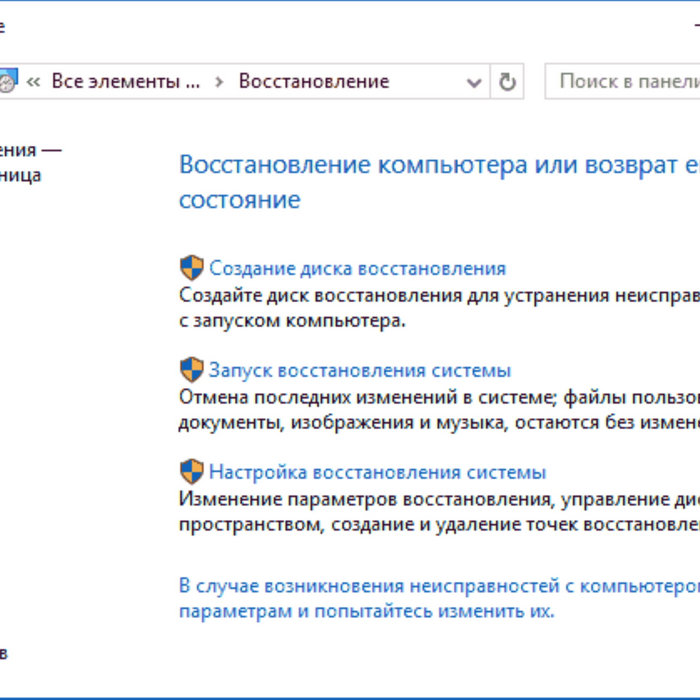Image resolution: width=700 pixels, height=700 pixels.
Task: Click the shield icon beside Запуск восстановления системы
Action: pos(191,370)
